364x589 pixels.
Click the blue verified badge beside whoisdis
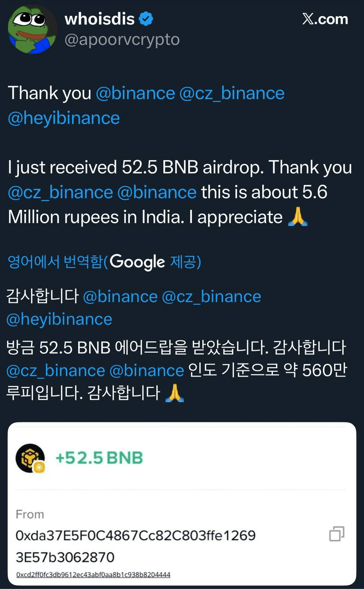click(147, 19)
